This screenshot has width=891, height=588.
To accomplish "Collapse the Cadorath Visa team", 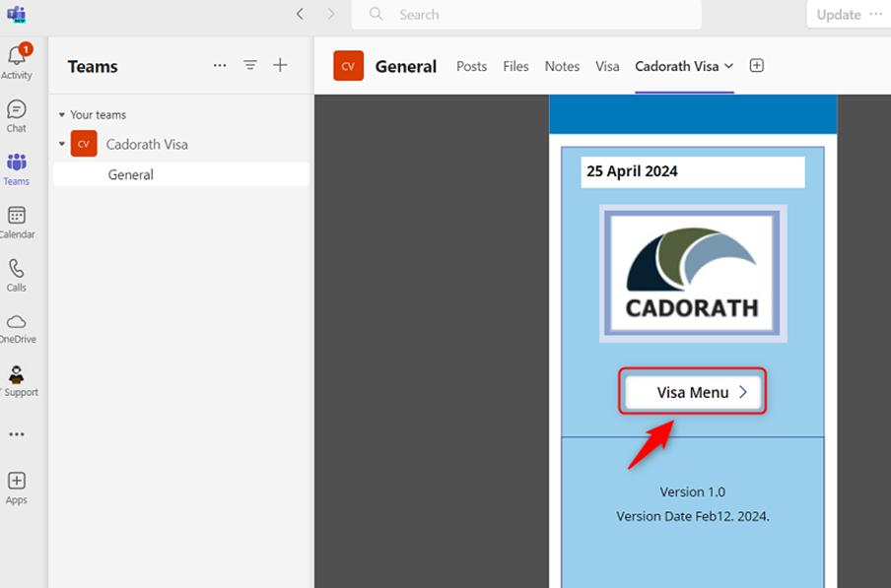I will tap(61, 144).
